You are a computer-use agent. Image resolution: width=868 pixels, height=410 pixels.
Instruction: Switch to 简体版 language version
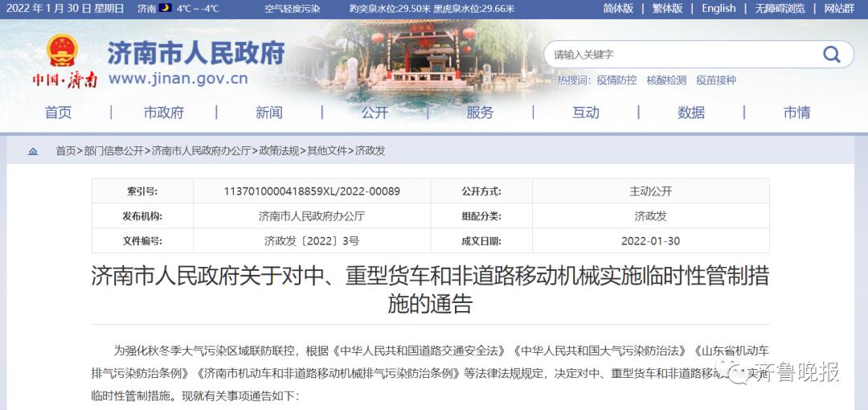[x=618, y=8]
